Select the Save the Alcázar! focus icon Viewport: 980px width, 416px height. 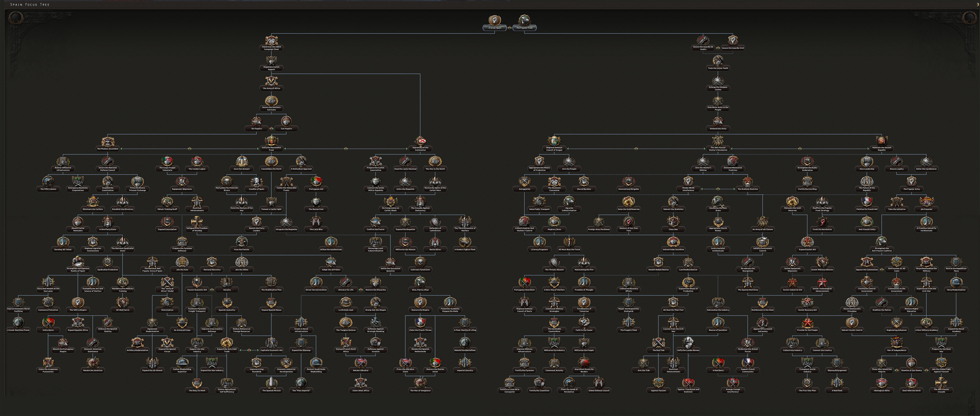(x=242, y=162)
